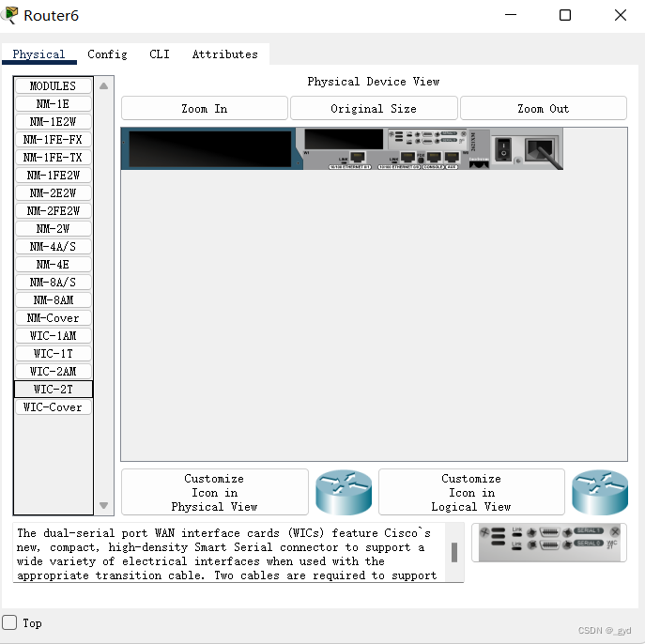Click the router icon beside Logical View
Image resolution: width=645 pixels, height=644 pixels.
click(x=600, y=492)
